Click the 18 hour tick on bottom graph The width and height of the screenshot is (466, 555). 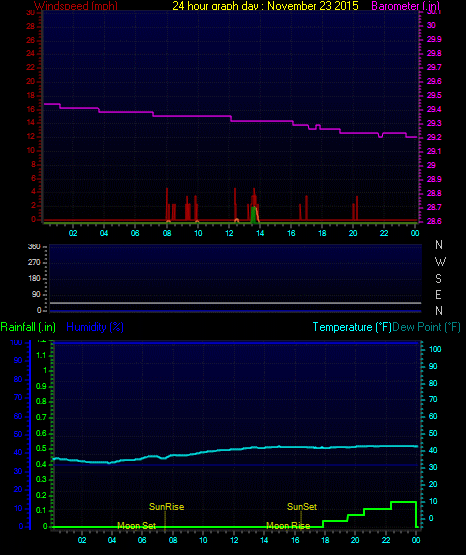click(x=325, y=540)
